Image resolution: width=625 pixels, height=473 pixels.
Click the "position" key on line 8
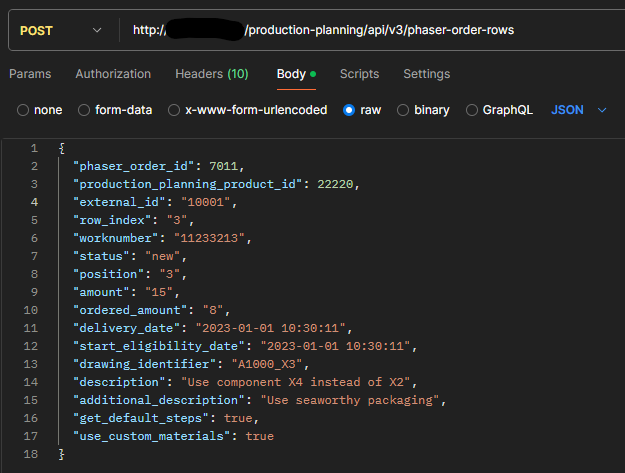coord(108,274)
